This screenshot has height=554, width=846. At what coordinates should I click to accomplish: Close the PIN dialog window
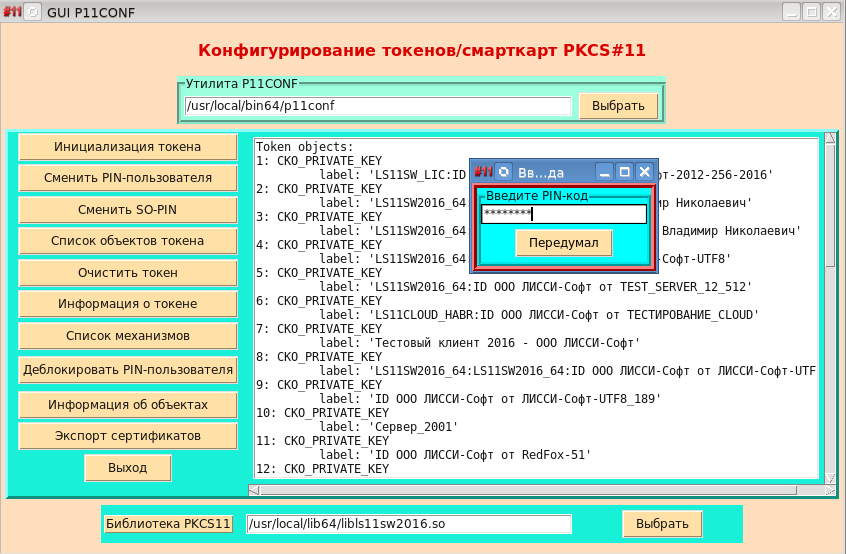pyautogui.click(x=645, y=172)
